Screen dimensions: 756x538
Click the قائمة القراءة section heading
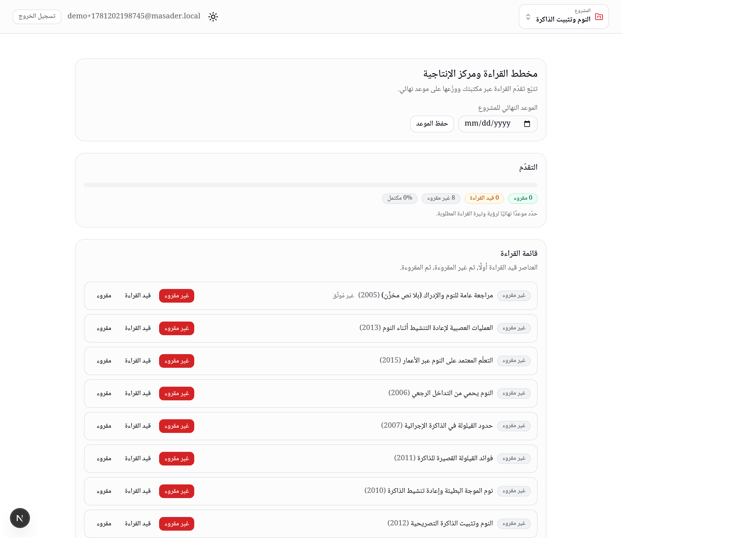click(x=519, y=254)
